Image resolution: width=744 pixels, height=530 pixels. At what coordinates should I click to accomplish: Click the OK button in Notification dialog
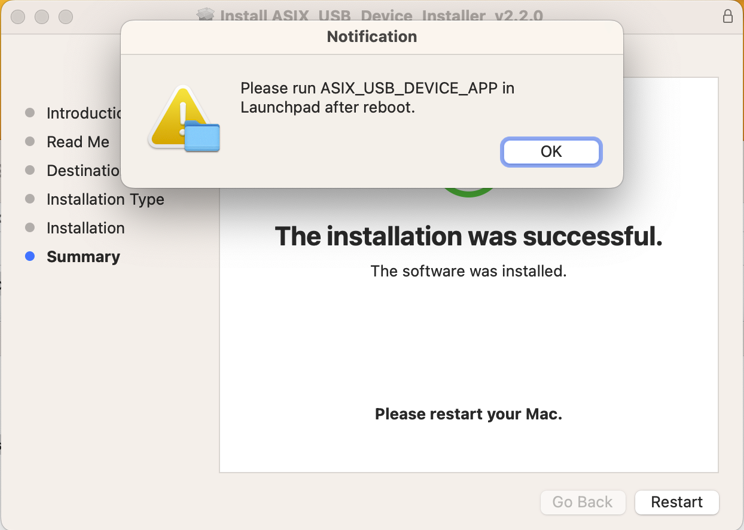(551, 152)
